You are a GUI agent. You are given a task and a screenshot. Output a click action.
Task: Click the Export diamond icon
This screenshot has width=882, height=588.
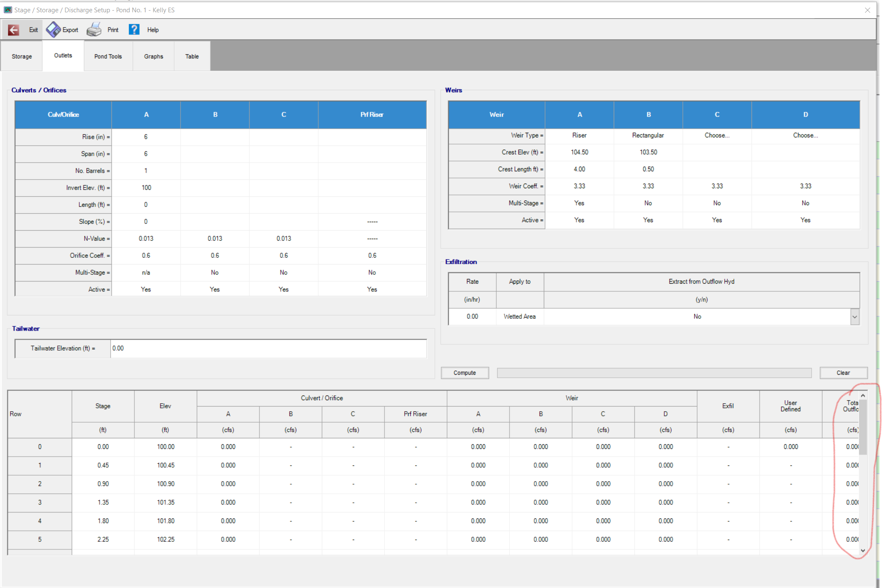click(53, 30)
